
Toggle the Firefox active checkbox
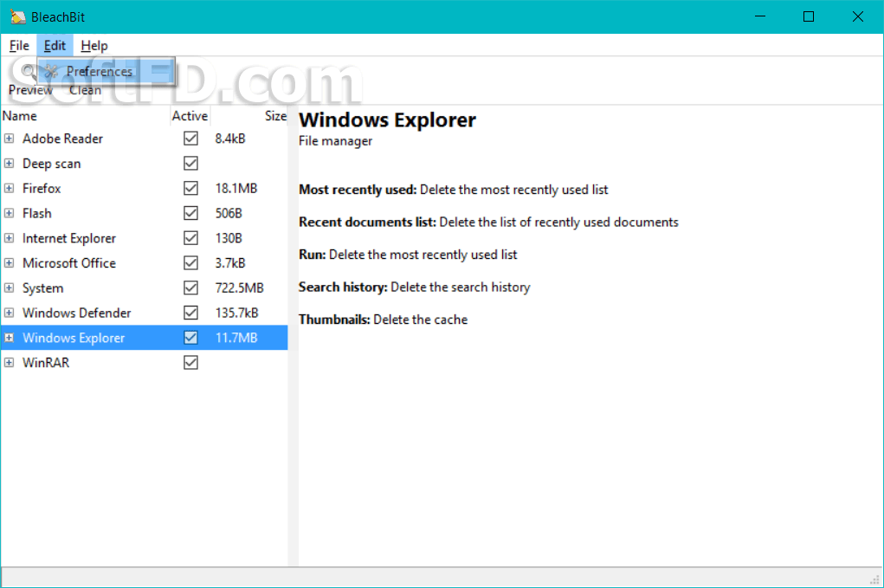(190, 188)
